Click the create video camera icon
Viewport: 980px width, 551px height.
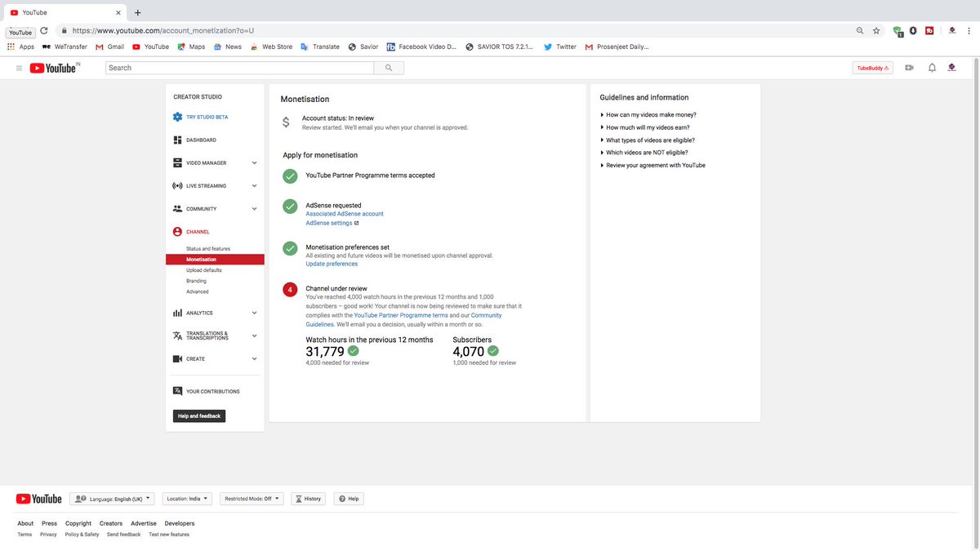click(x=910, y=68)
